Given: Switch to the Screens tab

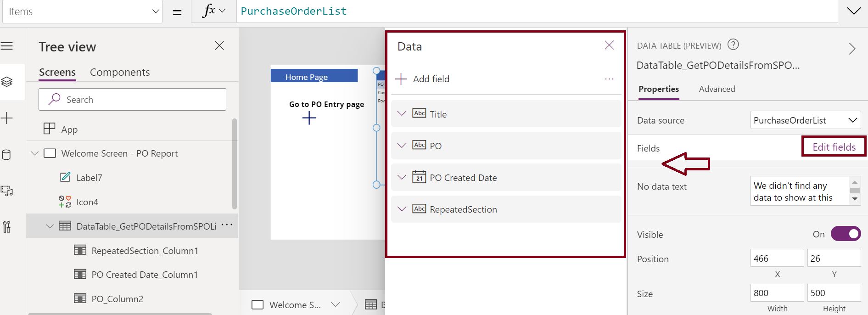Looking at the screenshot, I should pos(57,72).
